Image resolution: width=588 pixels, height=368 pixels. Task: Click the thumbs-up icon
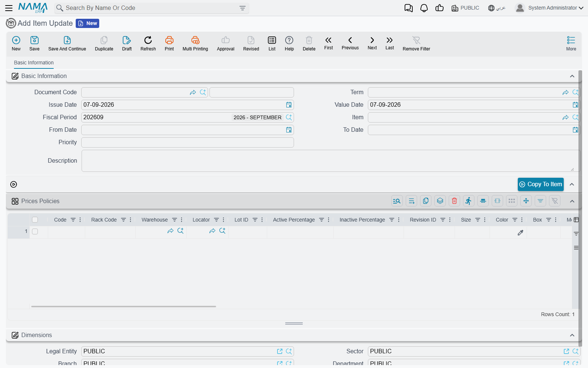pos(440,8)
